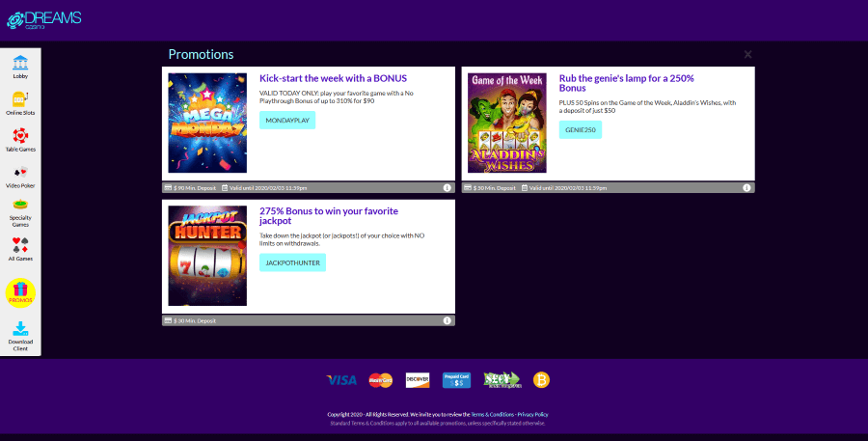
Task: Open the Lobby from the sidebar
Action: 20,67
